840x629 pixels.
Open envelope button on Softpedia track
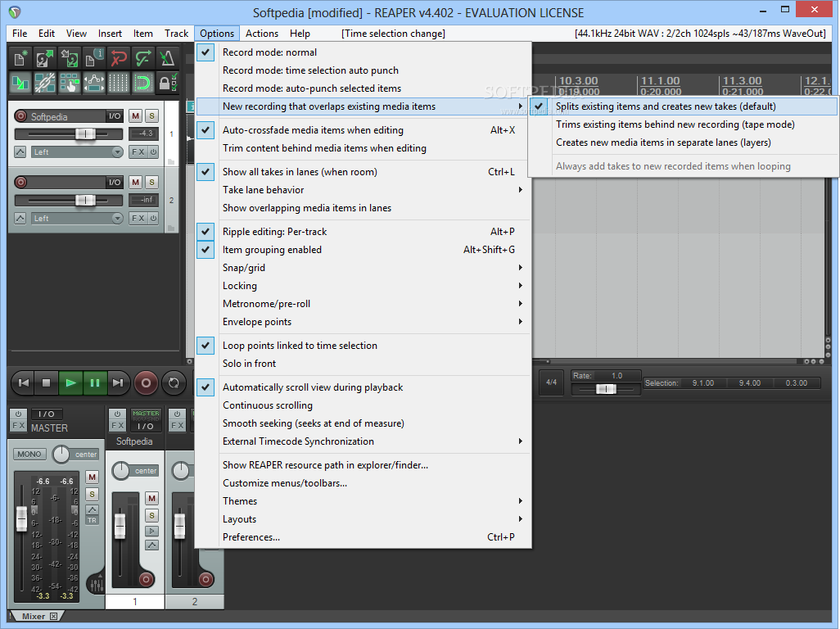20,152
